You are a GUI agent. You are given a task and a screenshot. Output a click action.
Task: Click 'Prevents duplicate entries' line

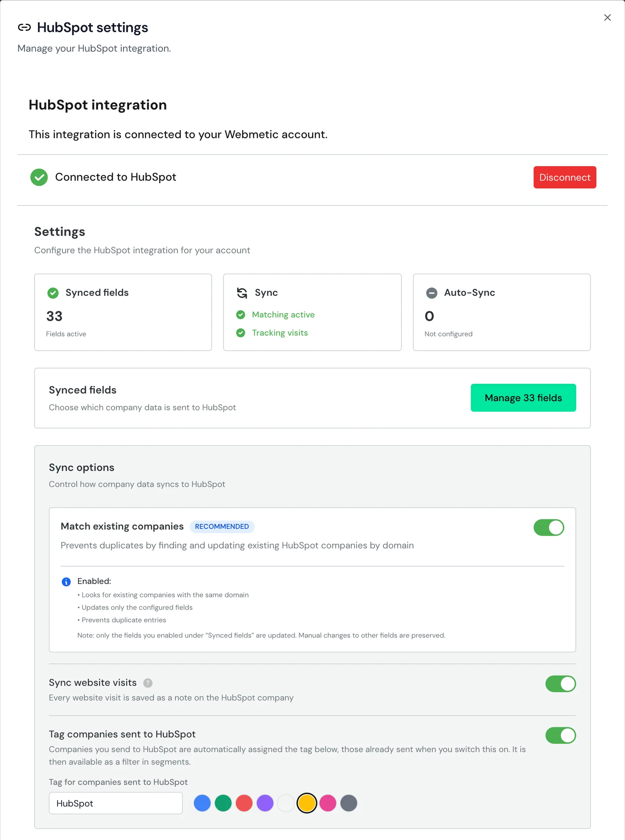(123, 620)
